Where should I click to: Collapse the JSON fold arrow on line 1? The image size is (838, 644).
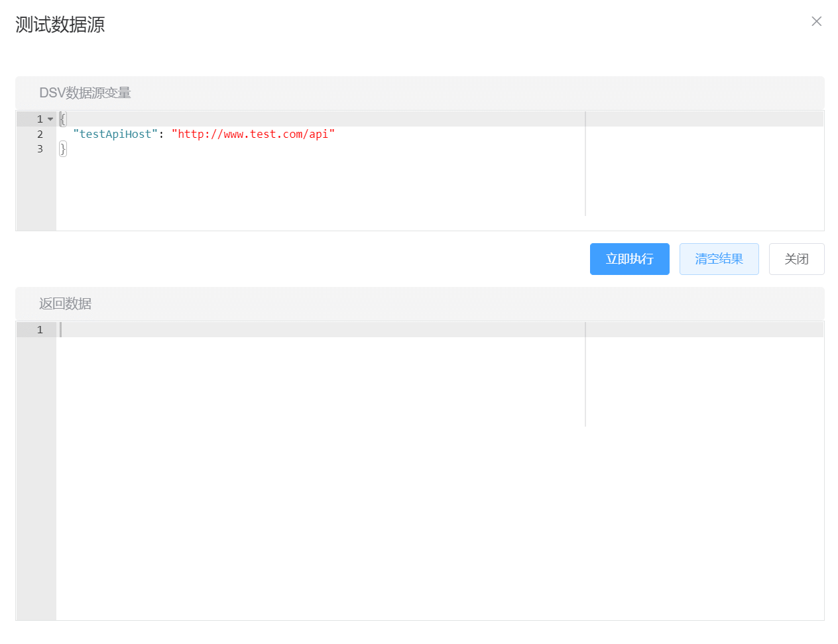coord(50,119)
